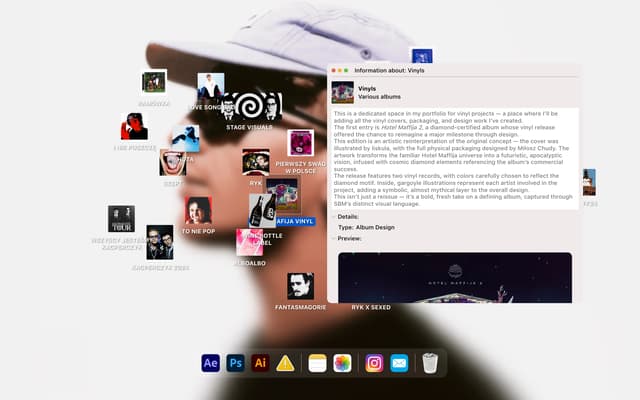
Task: Open the Notes app in the dock
Action: point(317,363)
